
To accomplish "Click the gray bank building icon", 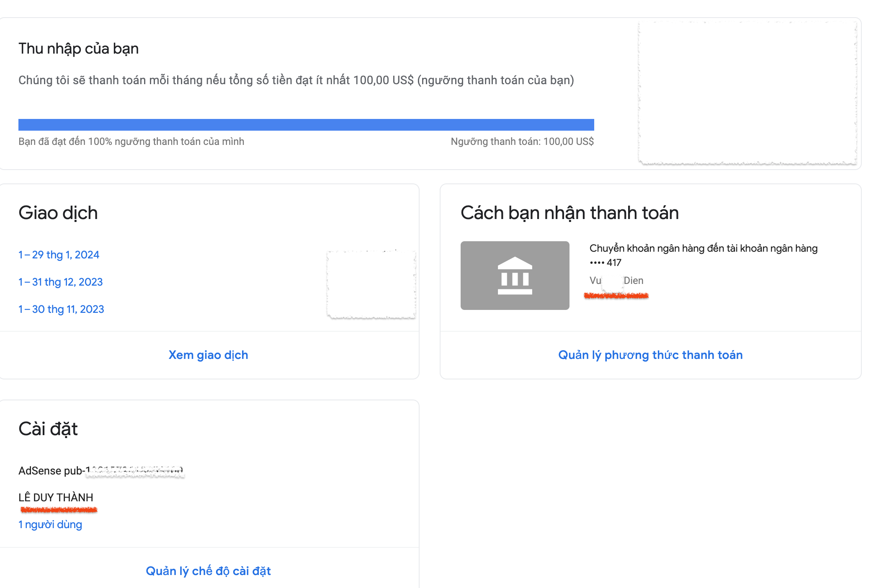I will coord(515,276).
